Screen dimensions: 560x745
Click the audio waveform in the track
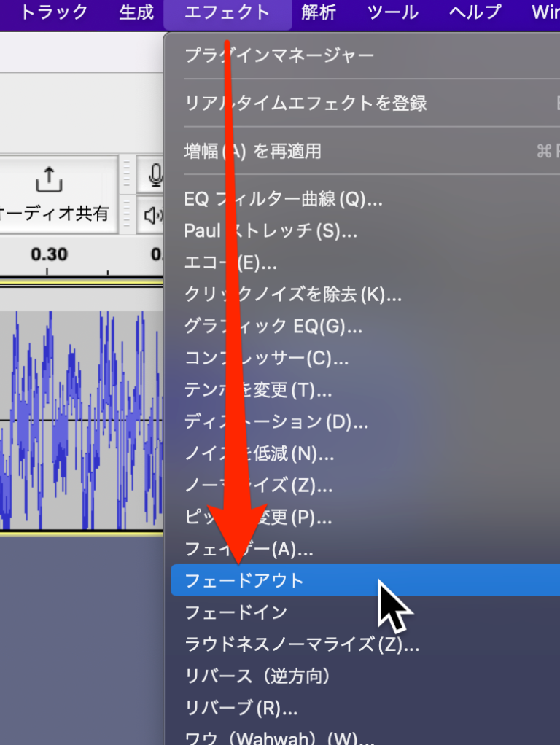81,421
